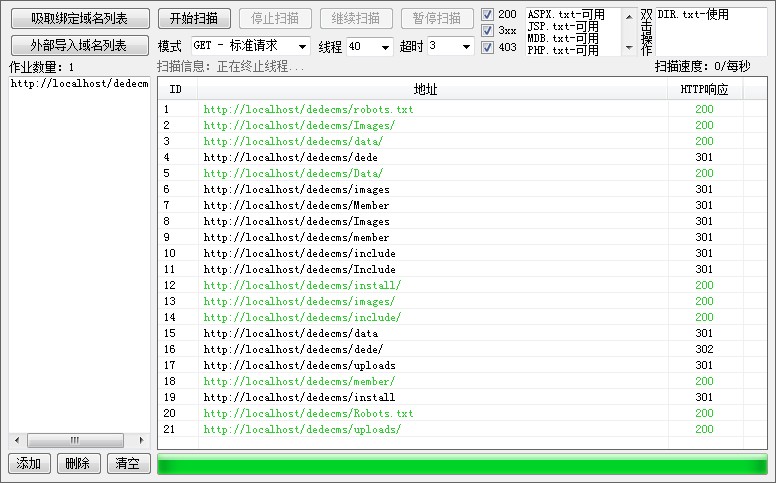Select result dedecms/install row 19
This screenshot has height=483, width=776.
click(x=462, y=397)
